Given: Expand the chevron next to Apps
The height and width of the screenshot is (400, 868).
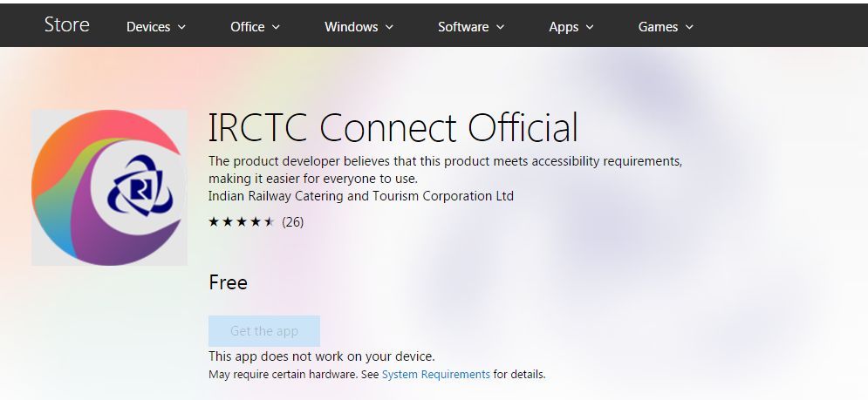Looking at the screenshot, I should pos(589,27).
